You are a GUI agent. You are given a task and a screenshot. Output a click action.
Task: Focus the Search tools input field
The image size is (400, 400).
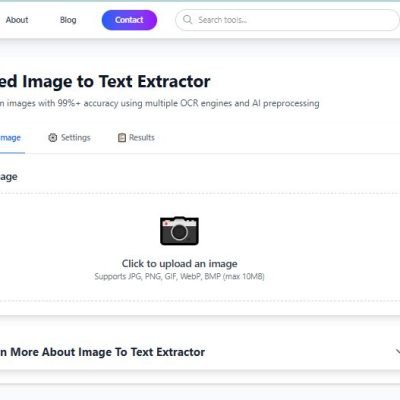coord(287,20)
